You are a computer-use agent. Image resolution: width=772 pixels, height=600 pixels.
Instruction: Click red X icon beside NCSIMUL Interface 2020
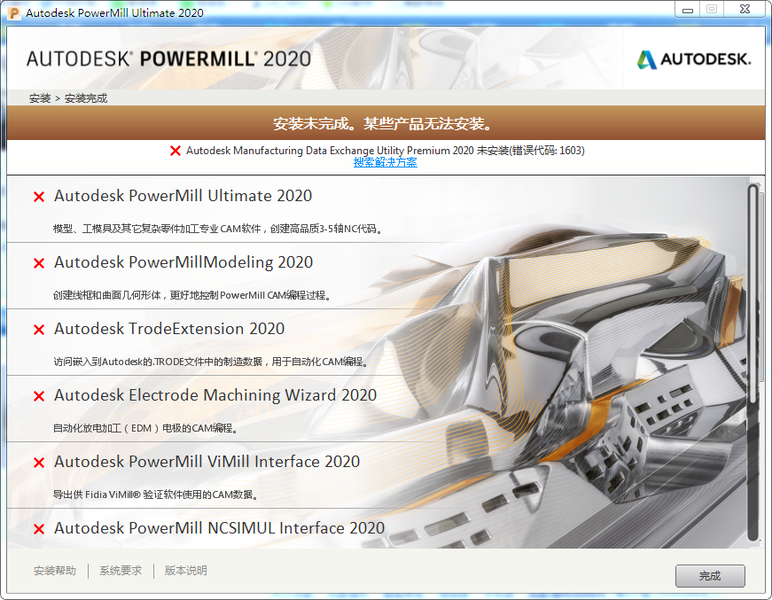point(39,529)
